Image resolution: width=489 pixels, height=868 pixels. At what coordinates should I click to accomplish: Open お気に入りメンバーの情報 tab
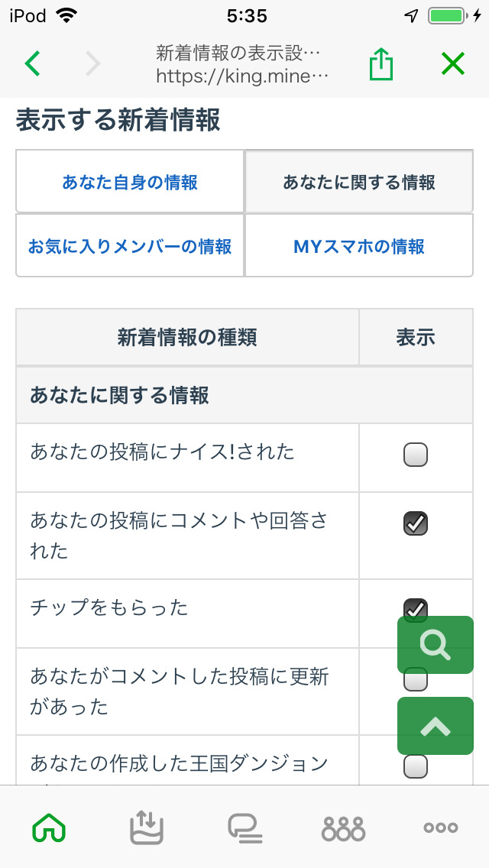tap(130, 246)
